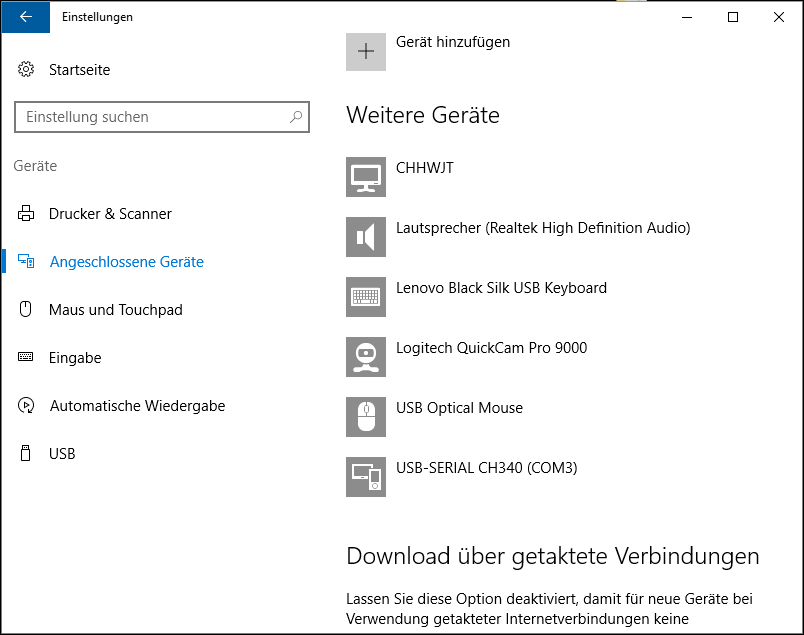
Task: Open Drucker & Scanner section
Action: pyautogui.click(x=110, y=213)
